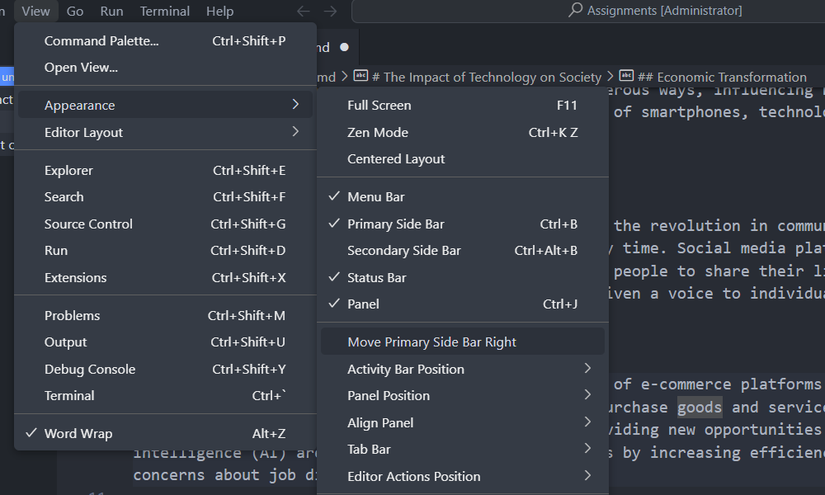The image size is (825, 495).
Task: Click the symbol icon before '## Economic Transformation' breadcrumb
Action: [627, 77]
